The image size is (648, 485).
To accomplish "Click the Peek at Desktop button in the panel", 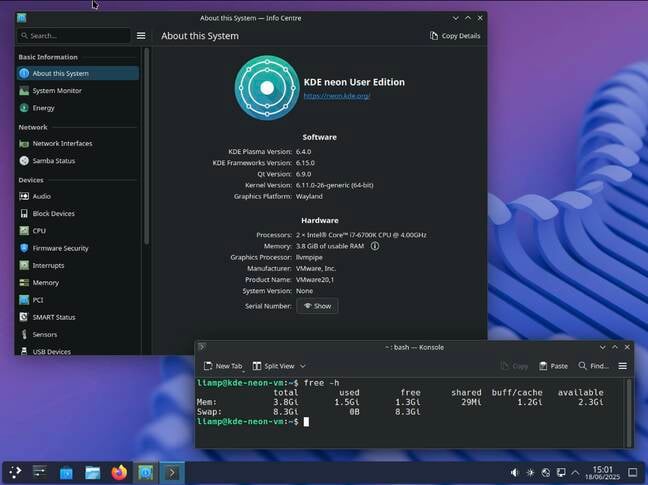I will [633, 472].
